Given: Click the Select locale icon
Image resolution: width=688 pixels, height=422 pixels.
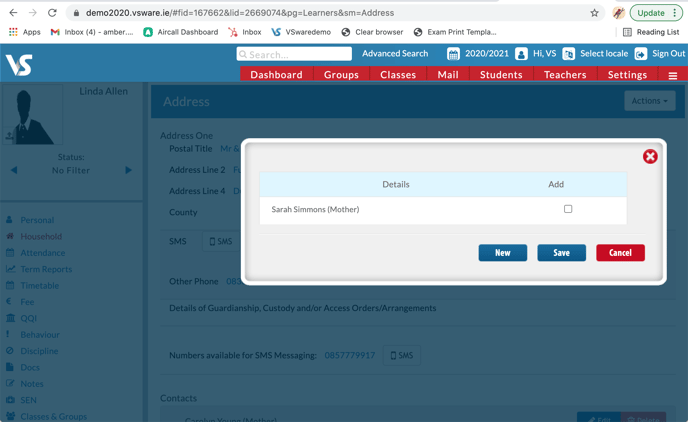Looking at the screenshot, I should coord(569,54).
